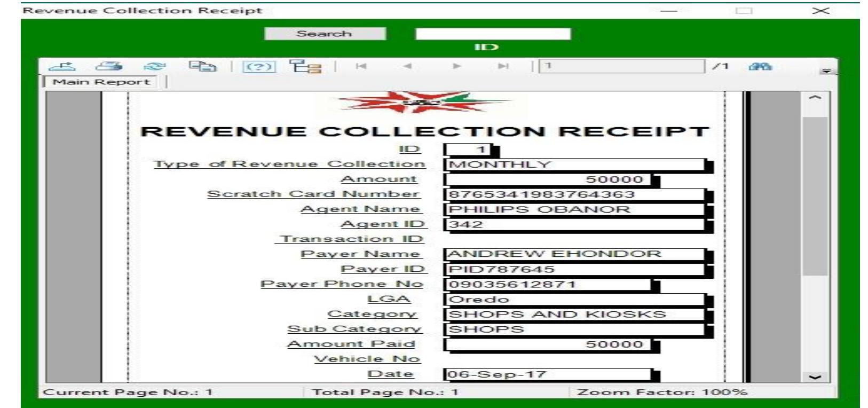Image resolution: width=868 pixels, height=408 pixels.
Task: Click the Vehicle No label
Action: point(367,359)
